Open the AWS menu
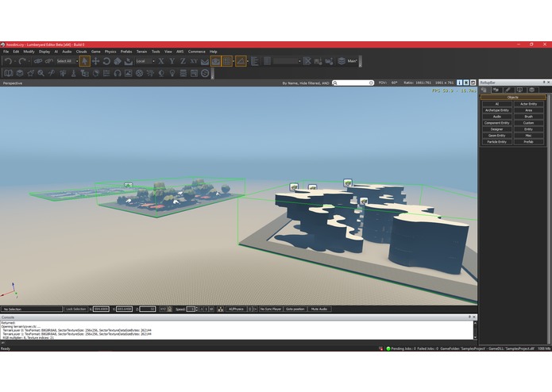 (179, 52)
